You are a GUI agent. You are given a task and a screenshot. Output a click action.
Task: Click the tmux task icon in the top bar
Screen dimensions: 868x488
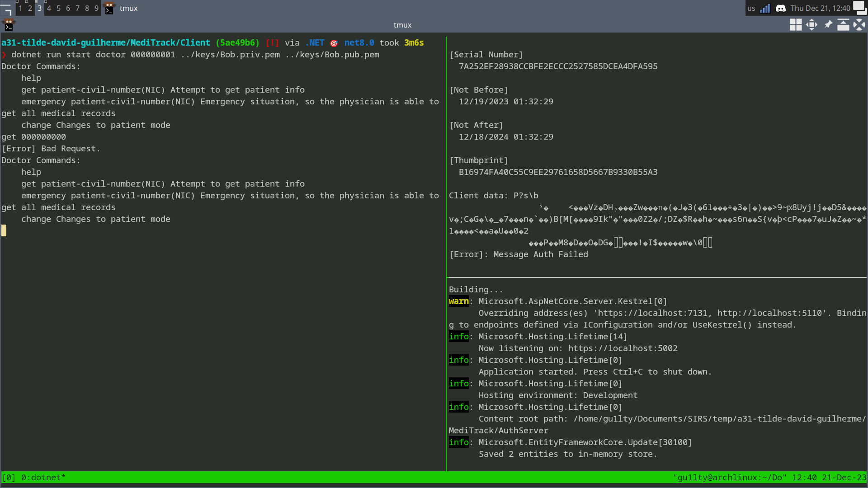(109, 8)
